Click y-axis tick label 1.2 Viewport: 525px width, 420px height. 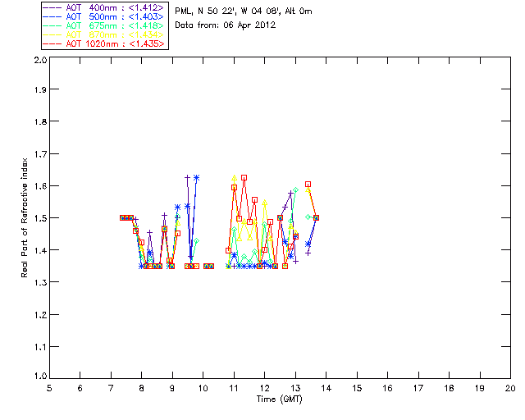(40, 315)
